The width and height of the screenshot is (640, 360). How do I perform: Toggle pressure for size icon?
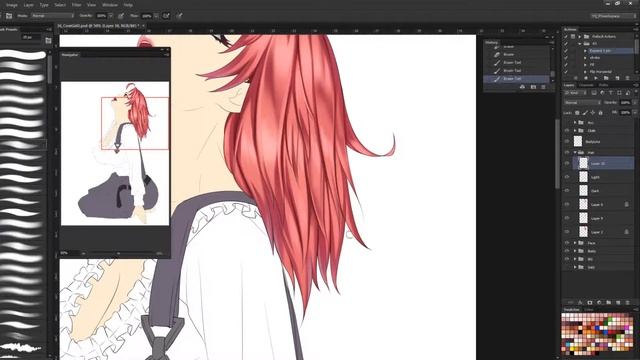coord(179,16)
